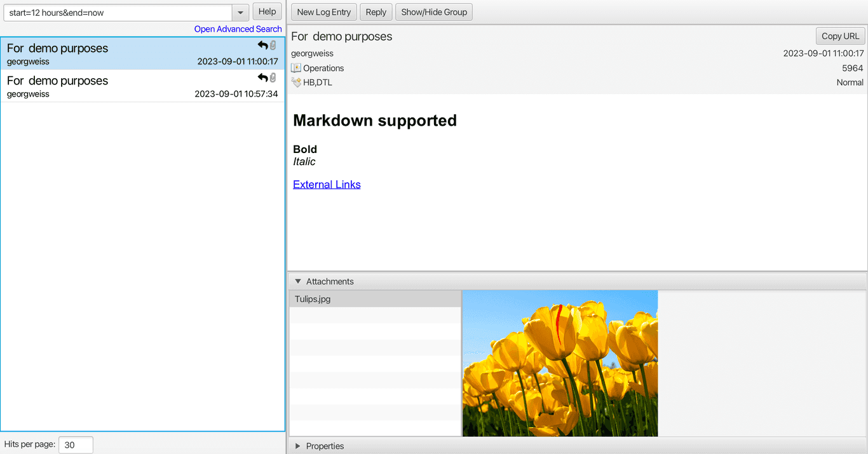Click the Reply button in the toolbar

click(376, 12)
